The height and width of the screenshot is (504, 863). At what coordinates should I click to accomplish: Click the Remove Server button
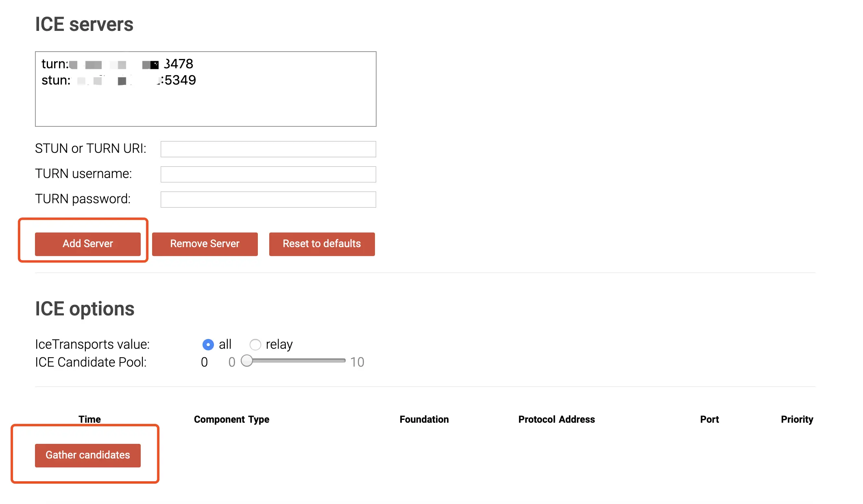click(x=205, y=244)
